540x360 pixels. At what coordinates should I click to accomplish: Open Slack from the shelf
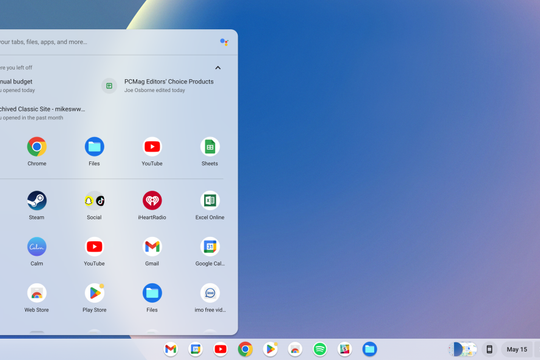click(345, 349)
